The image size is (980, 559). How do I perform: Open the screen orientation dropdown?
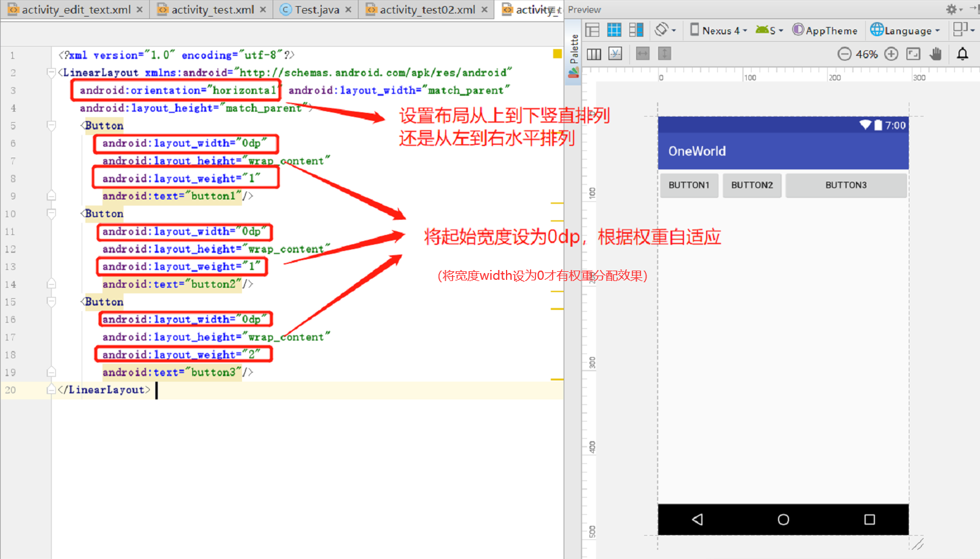pyautogui.click(x=666, y=30)
